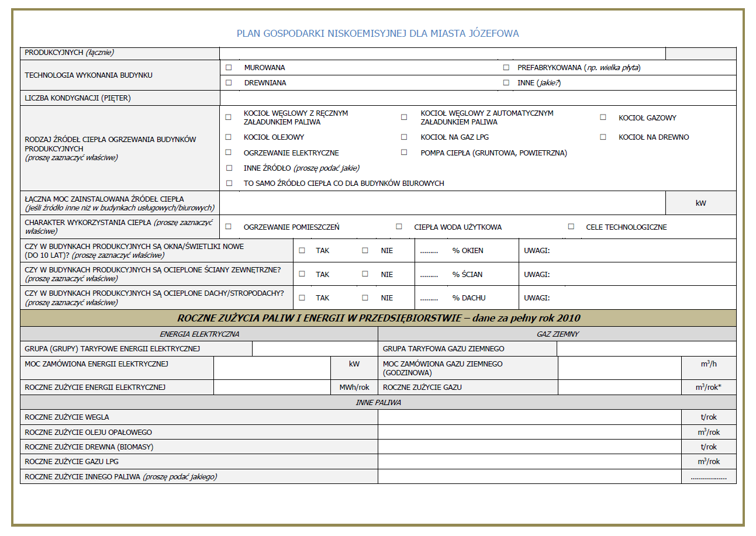
Task: Click the GAZ ZIEMNY section heading
Action: click(558, 334)
